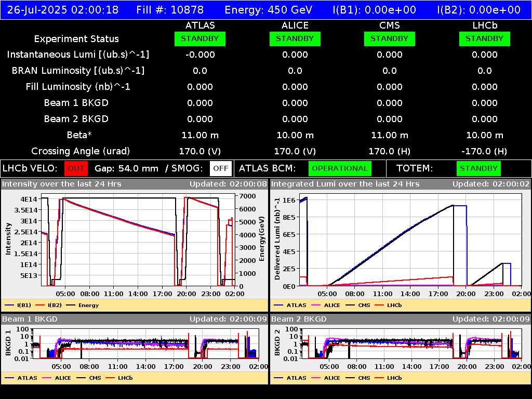Click the I(B2): 0.00e+00 value
Screen dimensions: 532x399
click(478, 10)
